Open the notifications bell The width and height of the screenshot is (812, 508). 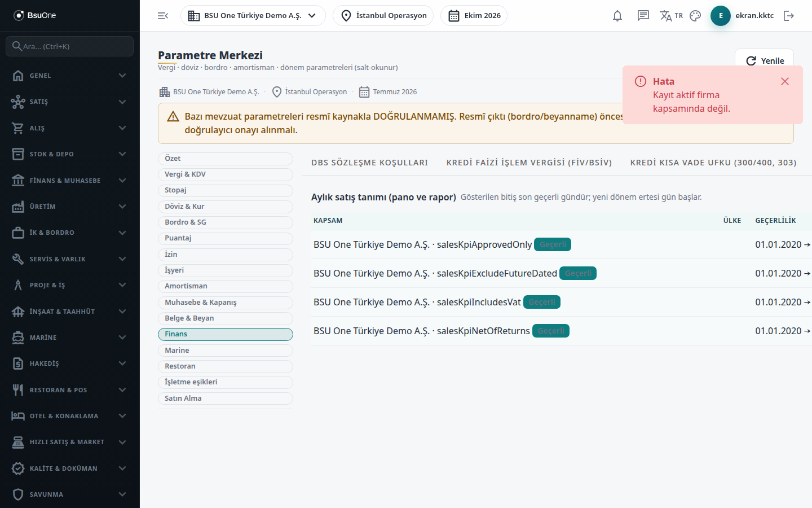(x=617, y=16)
